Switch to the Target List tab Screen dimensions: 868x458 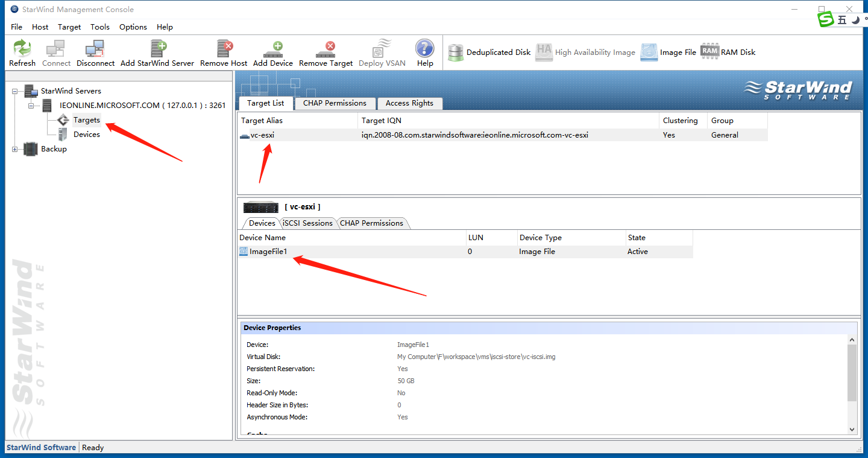[x=266, y=103]
